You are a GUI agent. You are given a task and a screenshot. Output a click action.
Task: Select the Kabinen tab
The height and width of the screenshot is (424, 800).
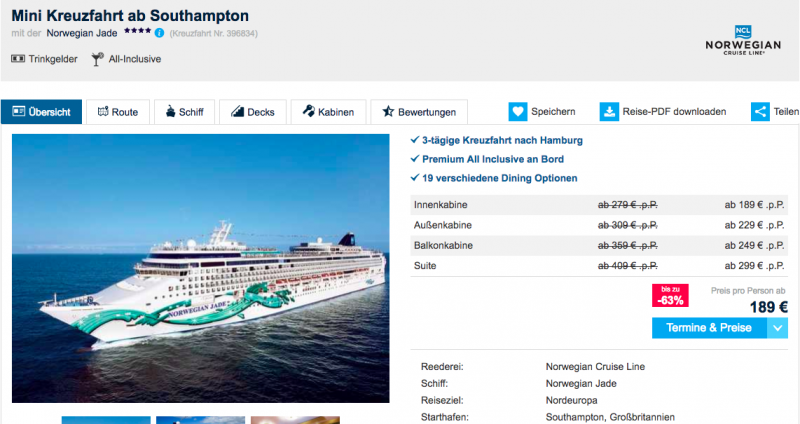pos(328,112)
